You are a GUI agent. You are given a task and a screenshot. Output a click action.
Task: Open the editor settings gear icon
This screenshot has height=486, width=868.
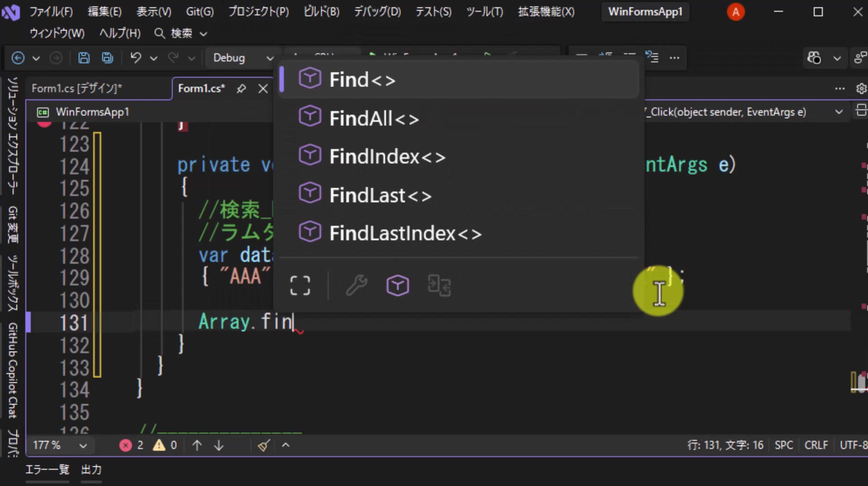point(861,89)
